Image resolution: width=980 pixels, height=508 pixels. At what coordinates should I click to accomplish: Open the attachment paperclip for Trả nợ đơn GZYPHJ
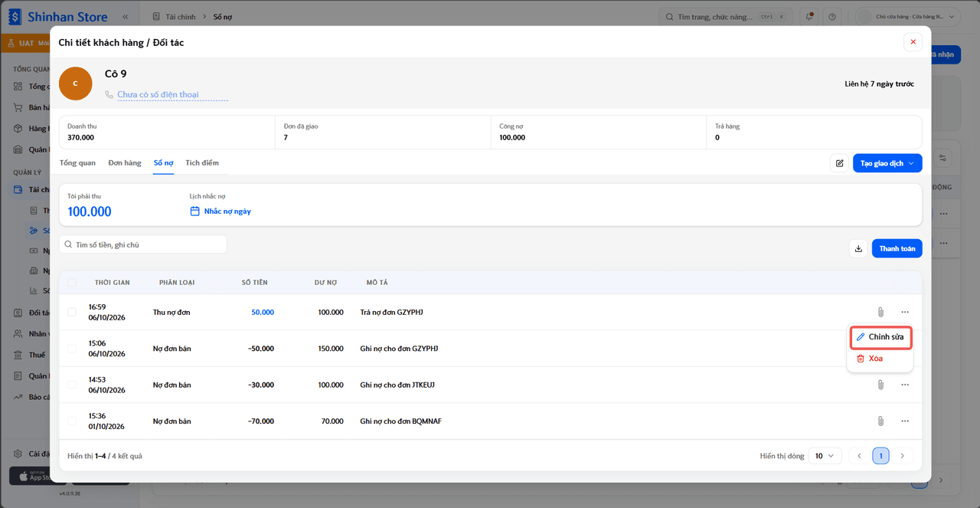click(880, 312)
